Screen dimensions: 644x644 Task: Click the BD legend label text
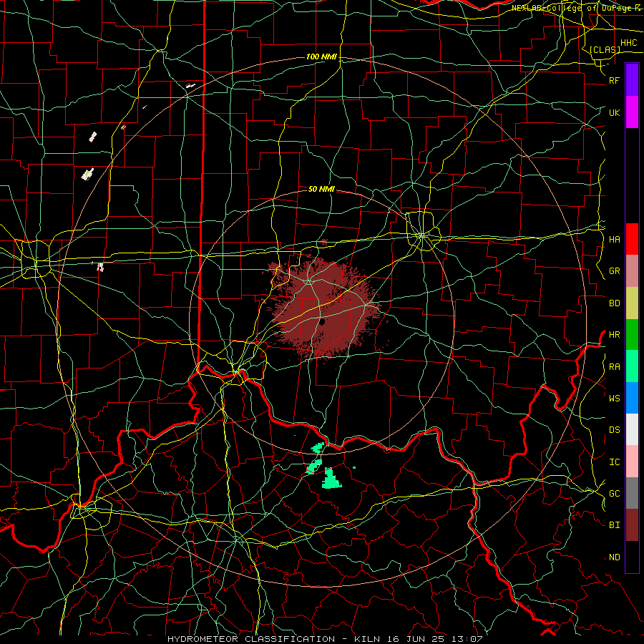pos(615,303)
